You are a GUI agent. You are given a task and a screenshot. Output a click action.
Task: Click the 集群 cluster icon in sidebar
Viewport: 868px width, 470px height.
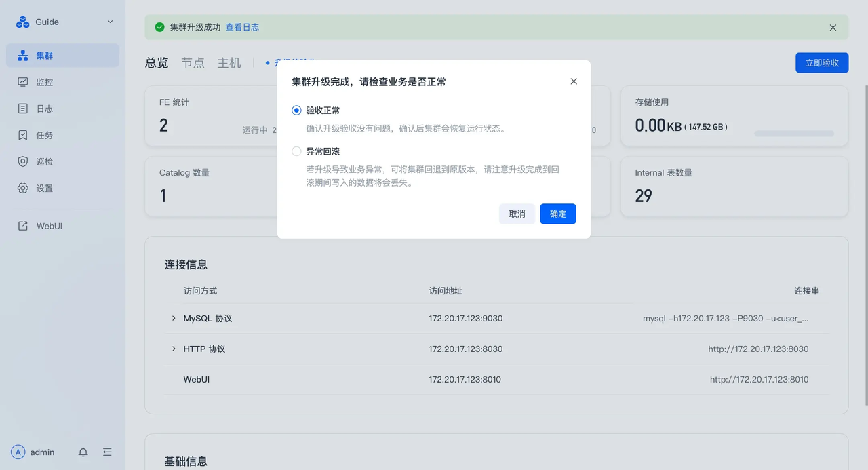click(x=23, y=56)
